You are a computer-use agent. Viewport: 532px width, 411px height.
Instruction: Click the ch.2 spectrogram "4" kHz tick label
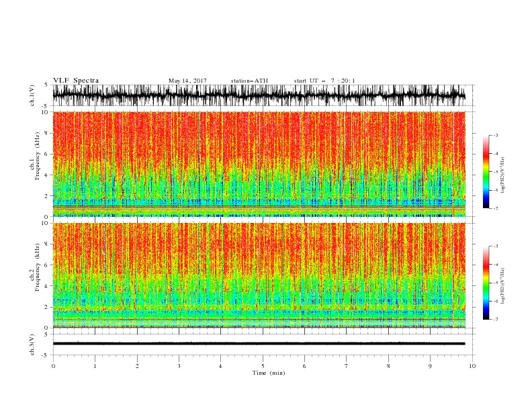[47, 286]
